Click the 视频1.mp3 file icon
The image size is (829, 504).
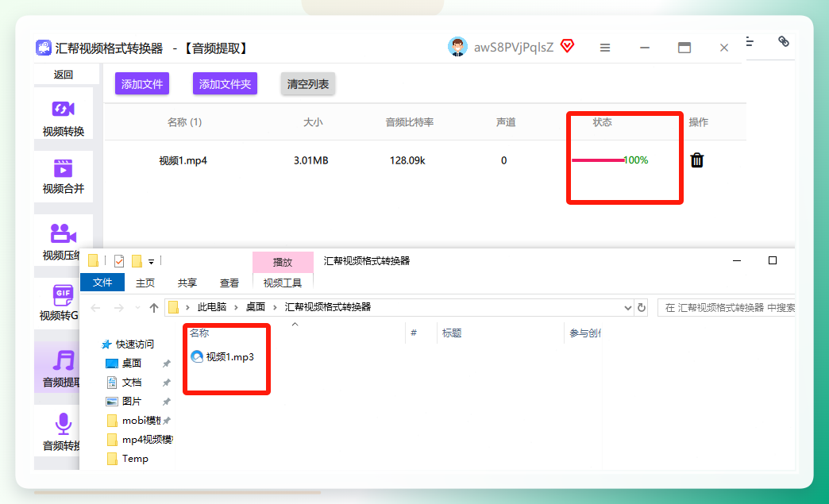point(197,356)
